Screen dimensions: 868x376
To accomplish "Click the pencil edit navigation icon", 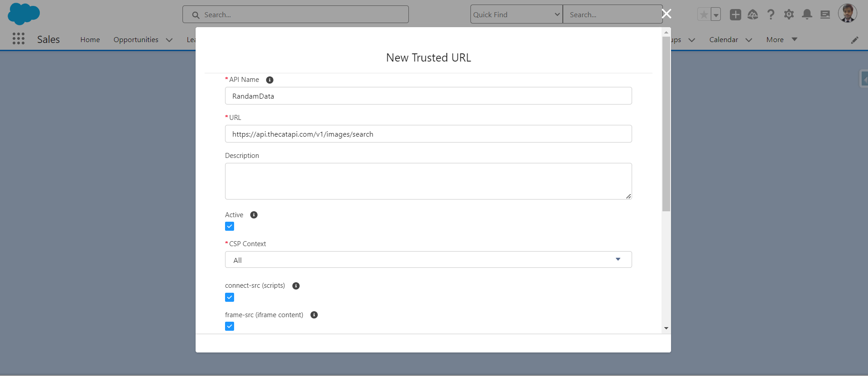I will 854,40.
